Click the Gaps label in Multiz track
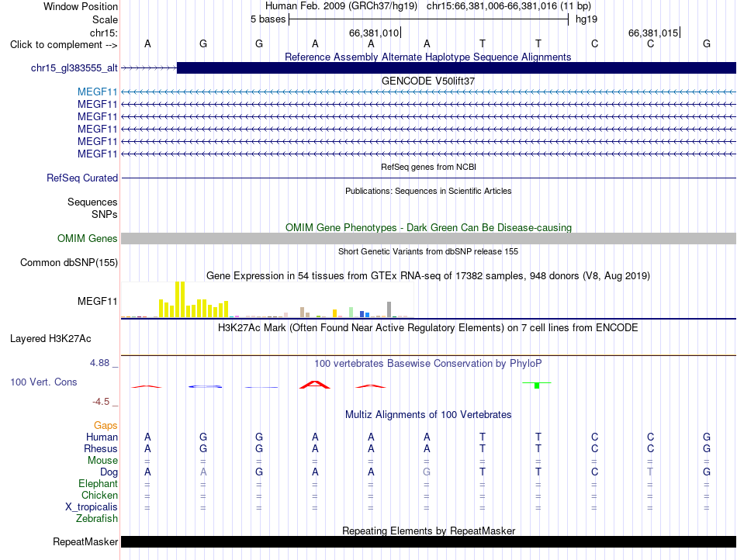737x560 pixels. pos(106,425)
